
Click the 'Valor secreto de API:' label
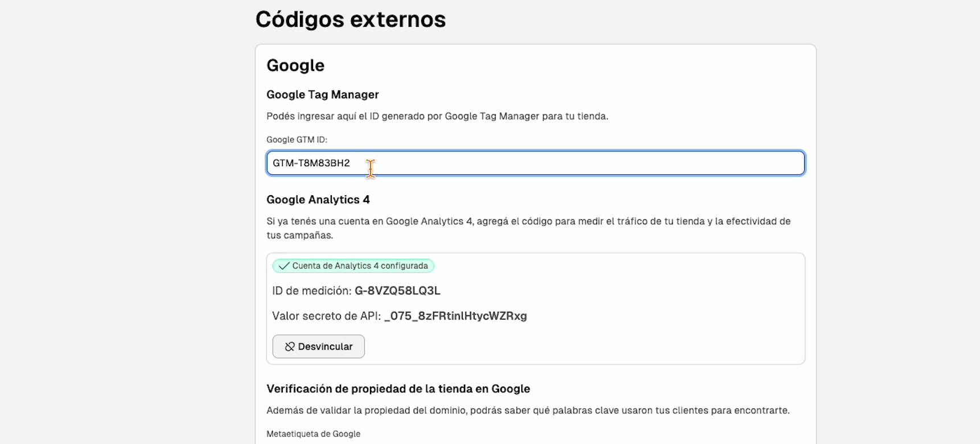pyautogui.click(x=326, y=316)
